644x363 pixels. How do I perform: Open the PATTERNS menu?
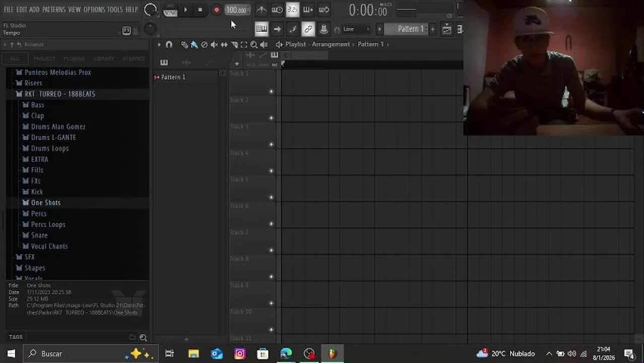click(x=54, y=10)
